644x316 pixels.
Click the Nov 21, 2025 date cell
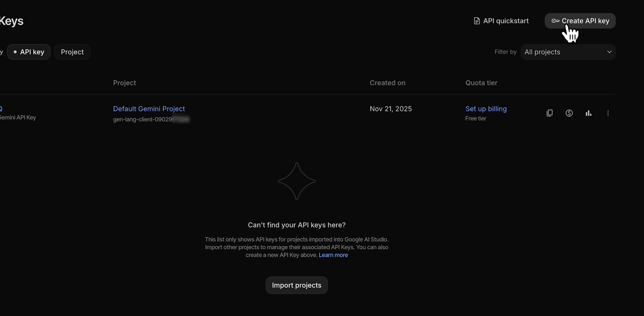(391, 109)
